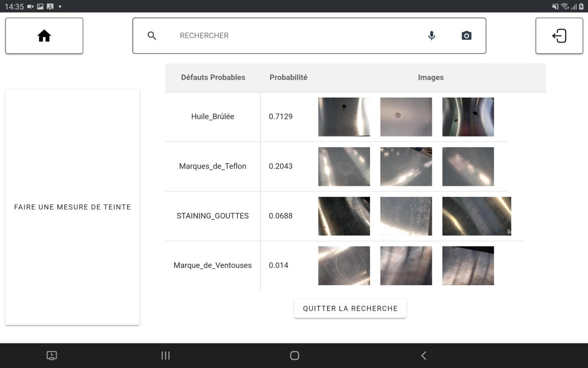Tap the Android back navigation arrow

[x=423, y=356]
